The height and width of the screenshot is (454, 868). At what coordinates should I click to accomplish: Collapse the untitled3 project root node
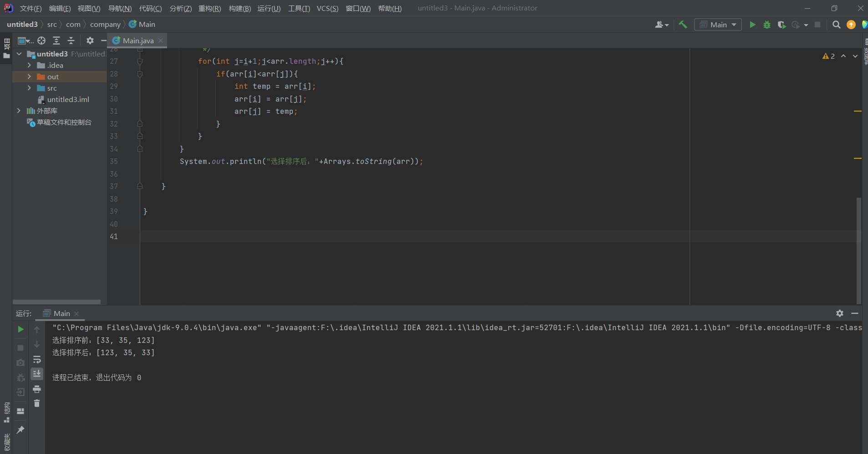tap(19, 54)
